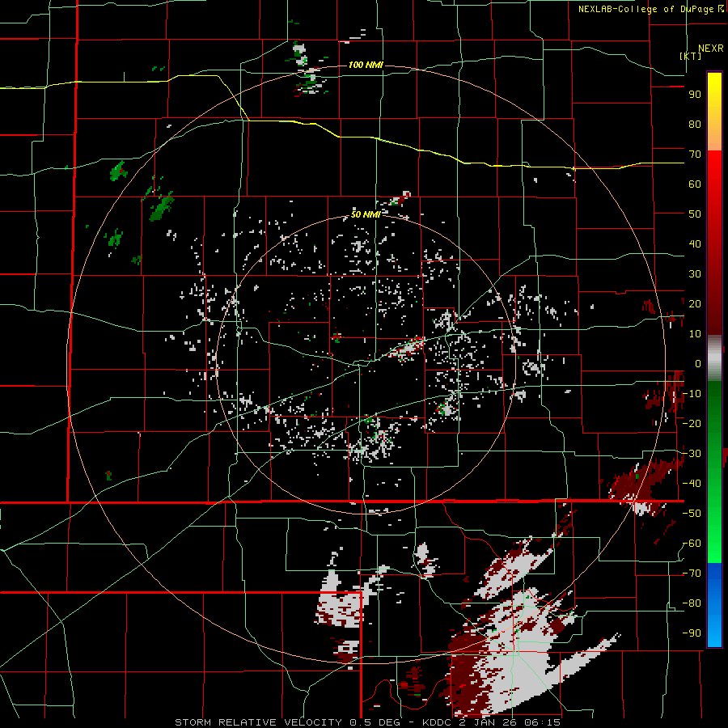
Task: Click the -90 value on velocity scale
Action: click(x=692, y=633)
